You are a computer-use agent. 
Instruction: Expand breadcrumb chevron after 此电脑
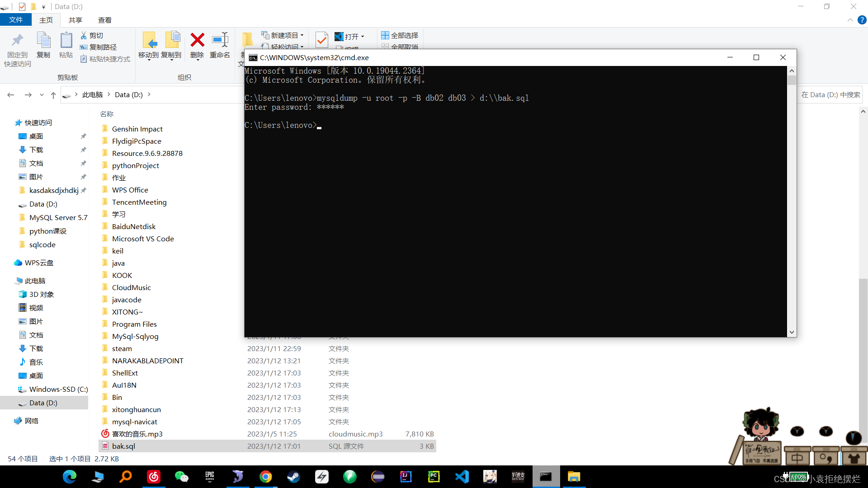coord(108,94)
